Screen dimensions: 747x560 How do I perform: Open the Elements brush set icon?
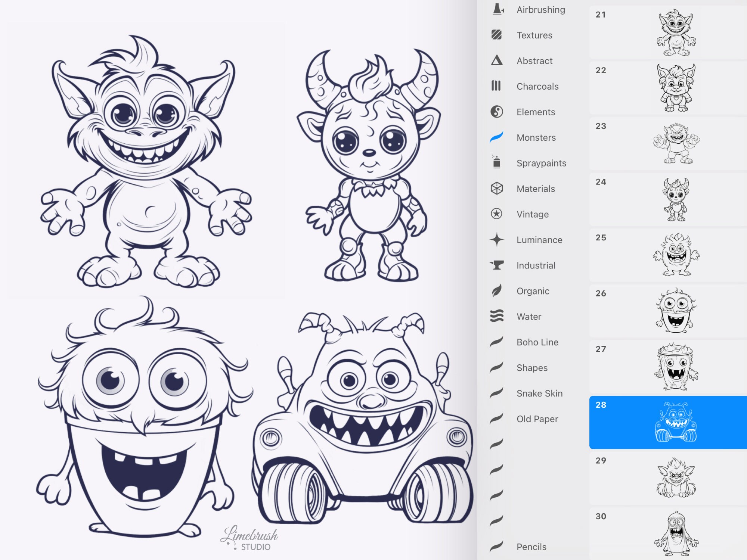pyautogui.click(x=497, y=112)
